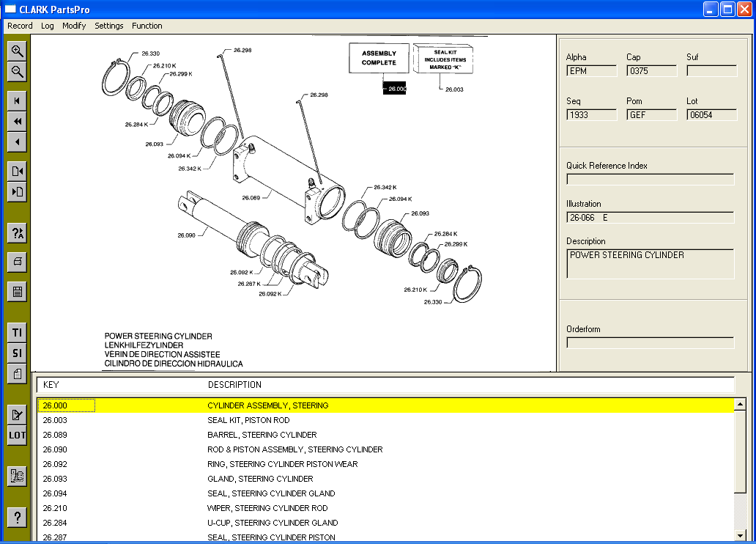This screenshot has width=756, height=544.
Task: Select row 26.089 BARREL, STEERING CYLINDER
Action: pyautogui.click(x=386, y=435)
